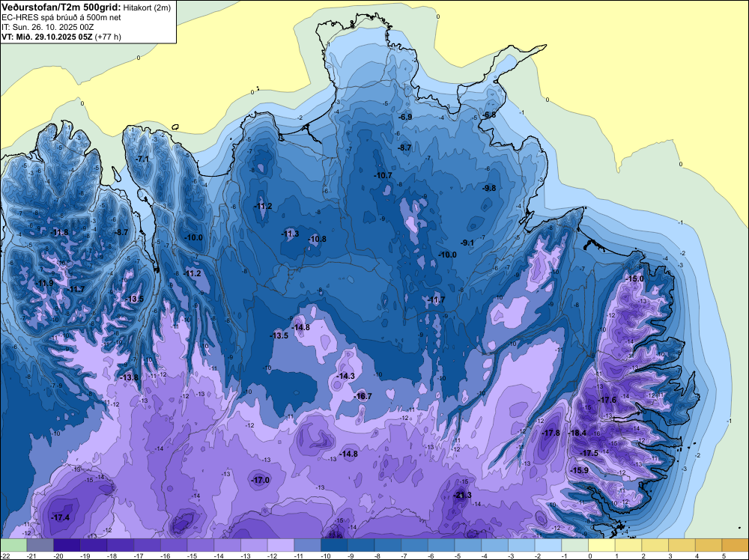This screenshot has height=560, width=749.
Task: Click the 3 legend scale label
Action: 670,556
